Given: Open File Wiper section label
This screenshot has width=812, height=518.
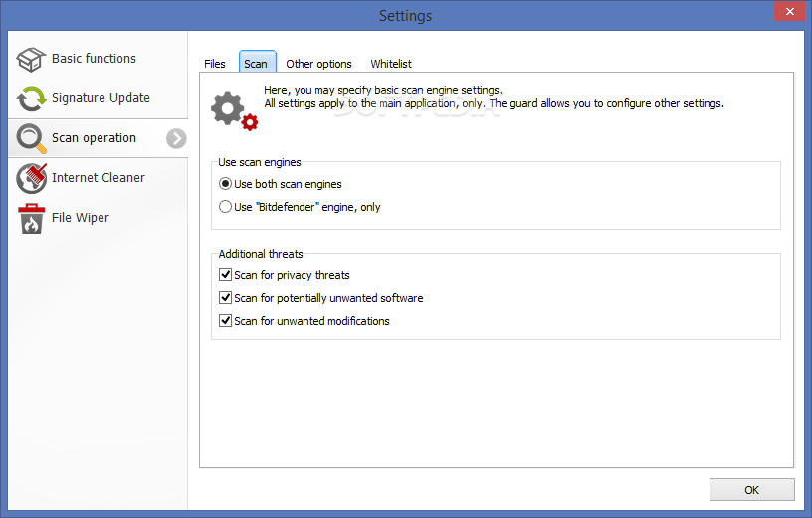Looking at the screenshot, I should [81, 218].
